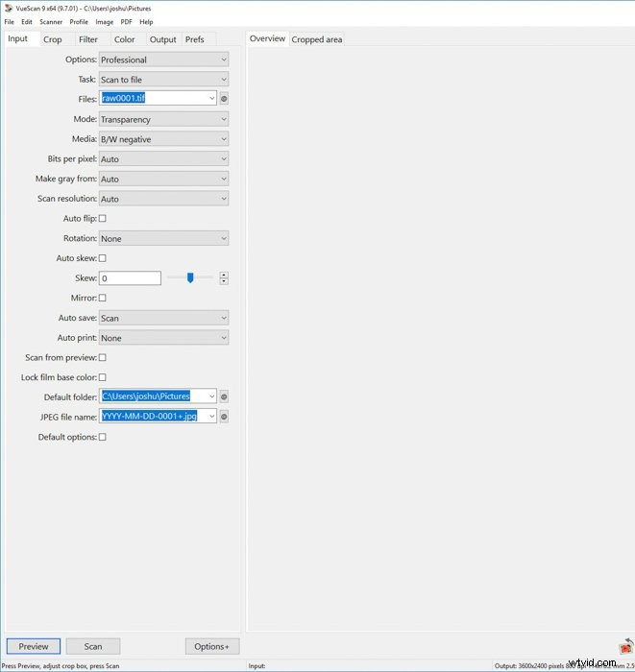635x672 pixels.
Task: Click the VueScan app icon in title bar
Action: (x=8, y=8)
